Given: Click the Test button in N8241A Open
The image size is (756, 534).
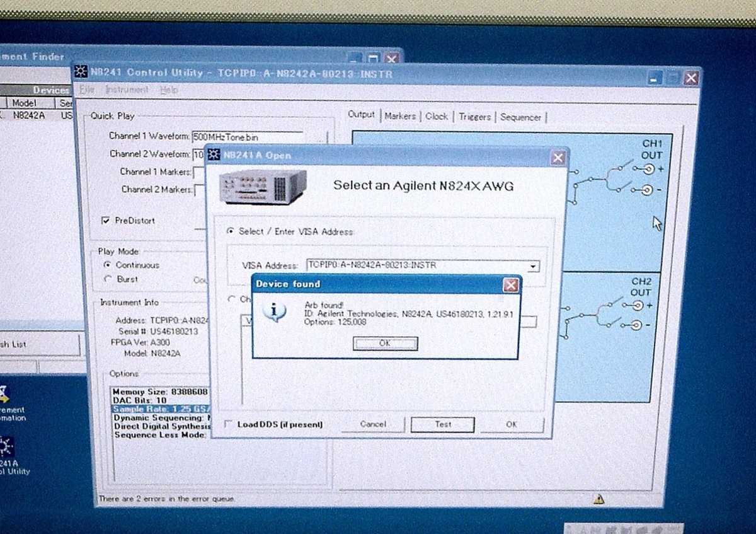Looking at the screenshot, I should click(442, 424).
